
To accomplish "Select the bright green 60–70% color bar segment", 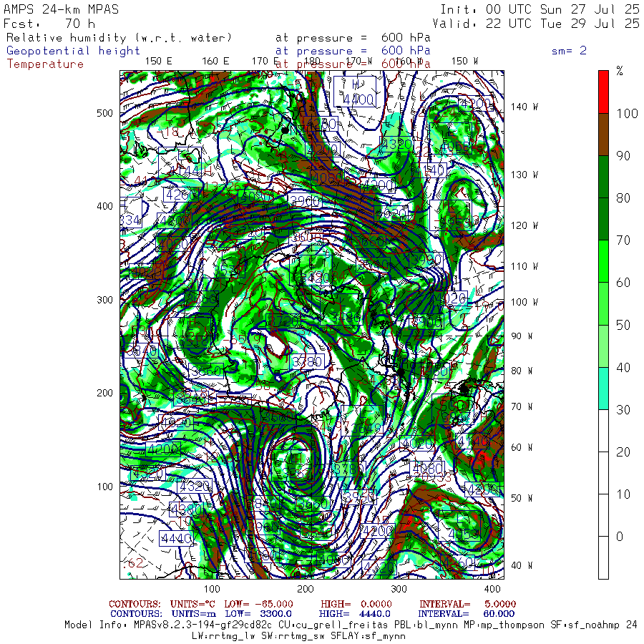I will click(x=603, y=261).
